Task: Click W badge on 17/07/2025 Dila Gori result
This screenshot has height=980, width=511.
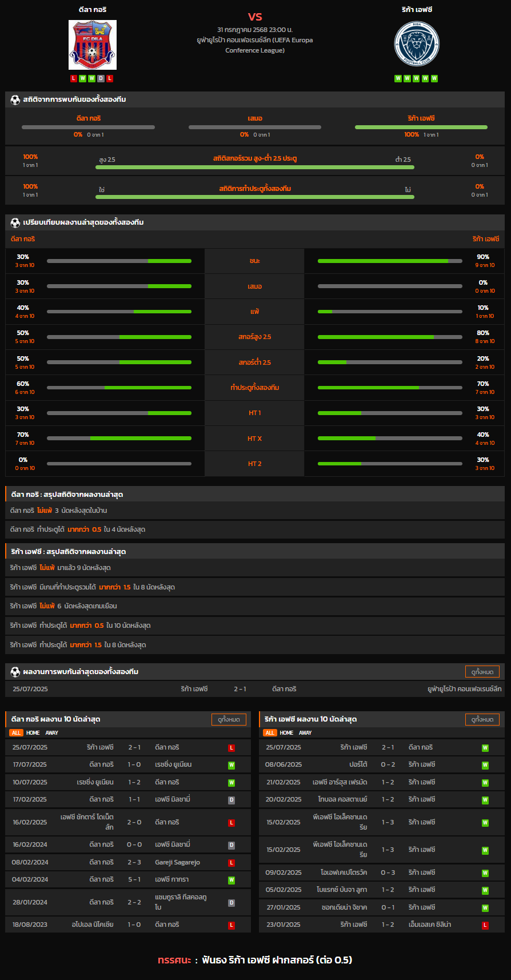Action: [231, 765]
